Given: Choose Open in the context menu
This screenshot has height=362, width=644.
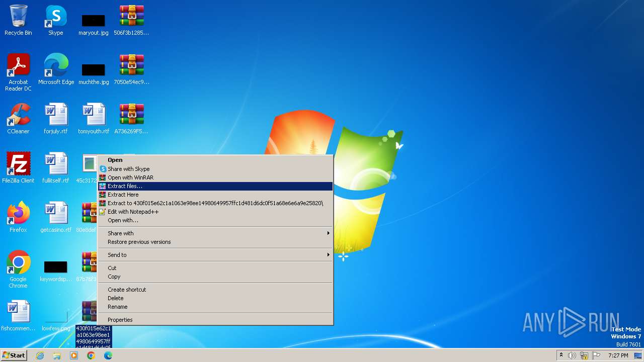Looking at the screenshot, I should (x=215, y=160).
